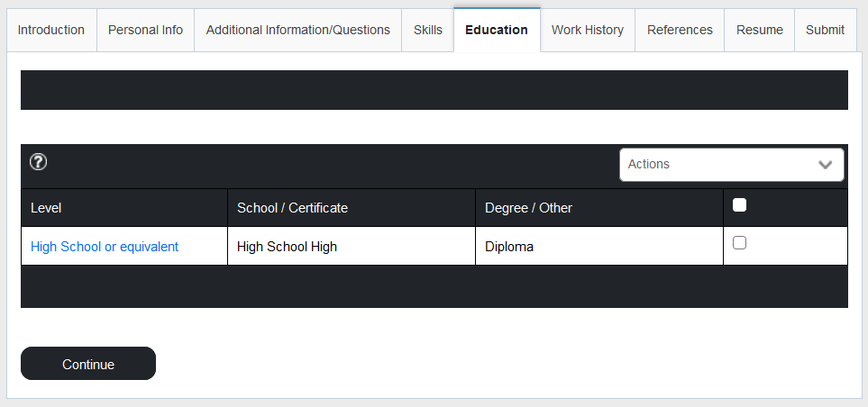868x407 pixels.
Task: Select the Education tab
Action: click(497, 30)
